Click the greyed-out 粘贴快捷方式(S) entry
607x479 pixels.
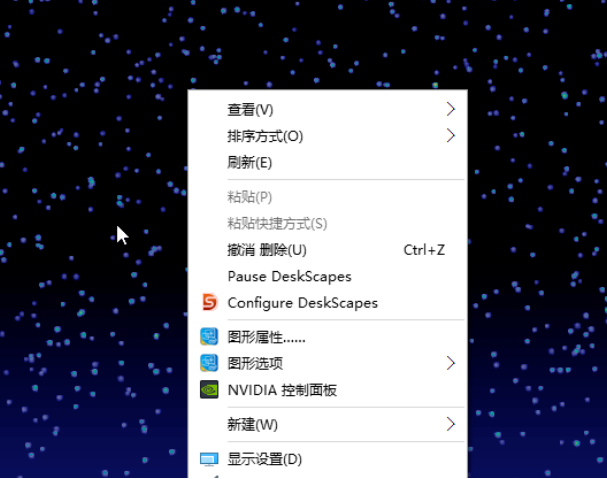[277, 223]
